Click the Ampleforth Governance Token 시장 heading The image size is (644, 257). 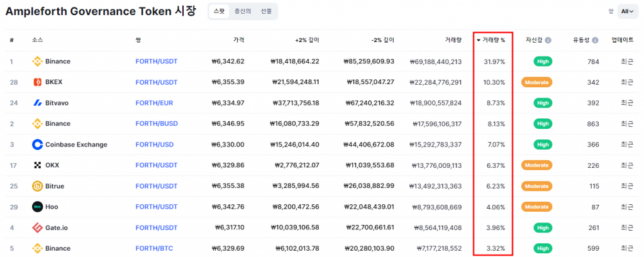(x=101, y=11)
